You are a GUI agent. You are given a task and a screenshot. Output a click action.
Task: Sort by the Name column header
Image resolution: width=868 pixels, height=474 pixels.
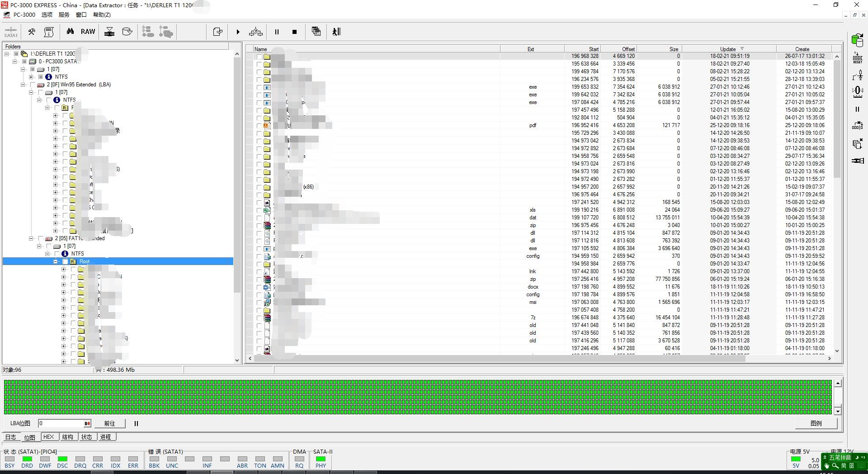(x=376, y=49)
